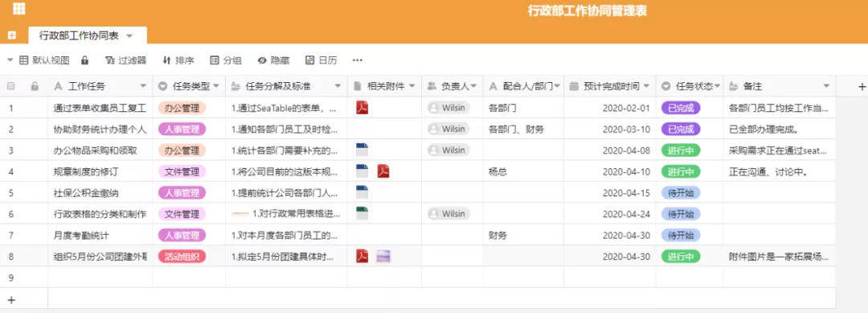868x313 pixels.
Task: Toggle the select-all checkbox in header
Action: coord(10,86)
